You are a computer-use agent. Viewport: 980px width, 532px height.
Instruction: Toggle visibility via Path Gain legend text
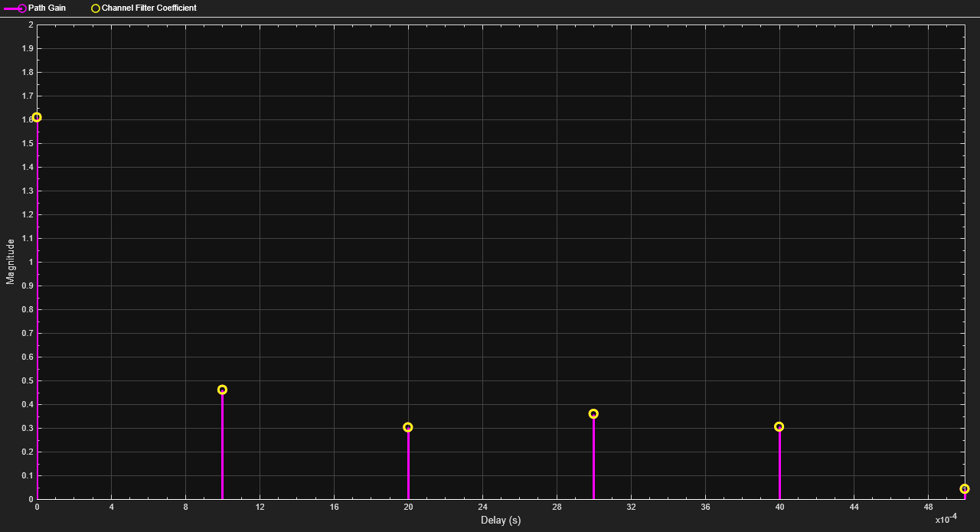[x=47, y=8]
